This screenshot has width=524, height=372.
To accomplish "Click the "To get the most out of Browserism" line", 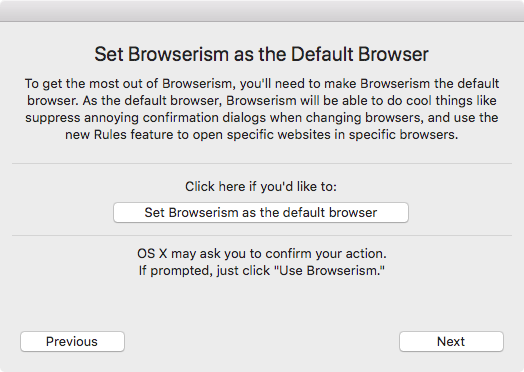I will point(262,84).
